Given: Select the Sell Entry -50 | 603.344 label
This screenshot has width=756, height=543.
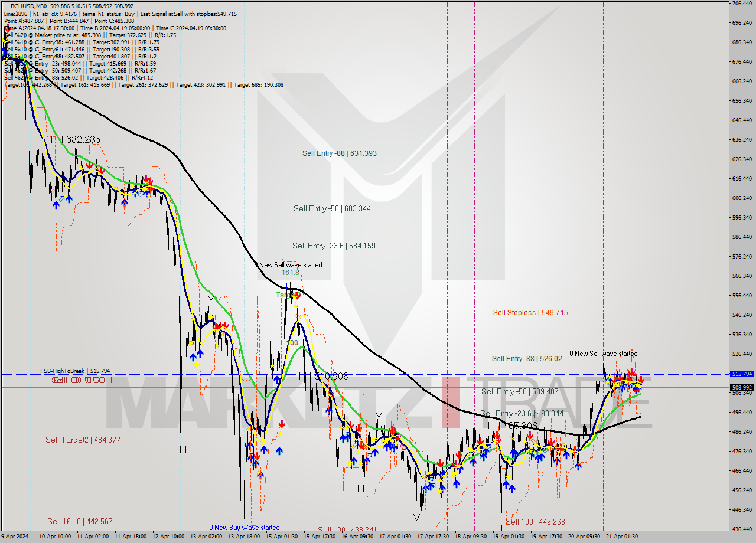Looking at the screenshot, I should pos(333,209).
